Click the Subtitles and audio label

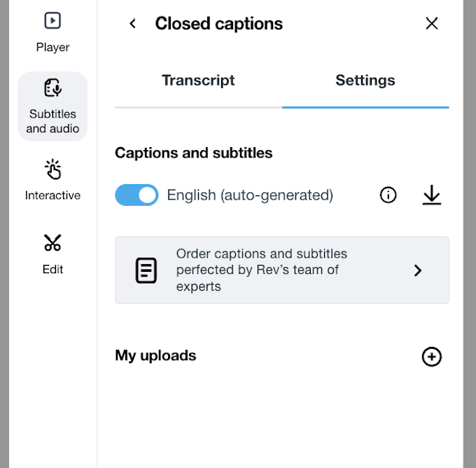point(52,121)
